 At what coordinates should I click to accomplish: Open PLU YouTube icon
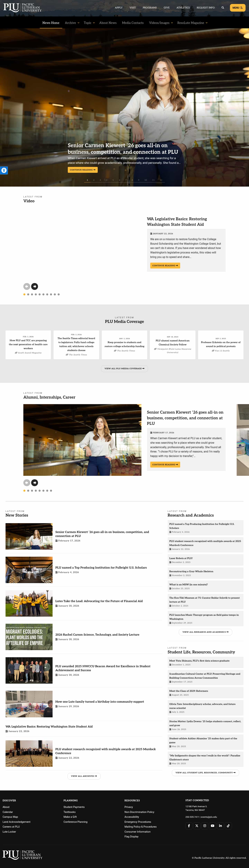[x=213, y=825]
